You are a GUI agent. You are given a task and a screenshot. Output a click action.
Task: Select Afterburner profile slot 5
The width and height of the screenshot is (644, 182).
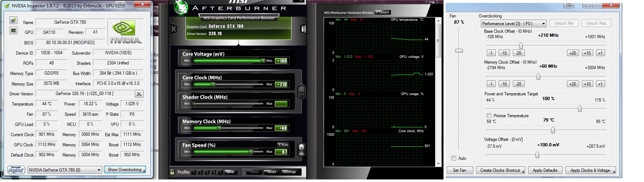tap(220, 172)
